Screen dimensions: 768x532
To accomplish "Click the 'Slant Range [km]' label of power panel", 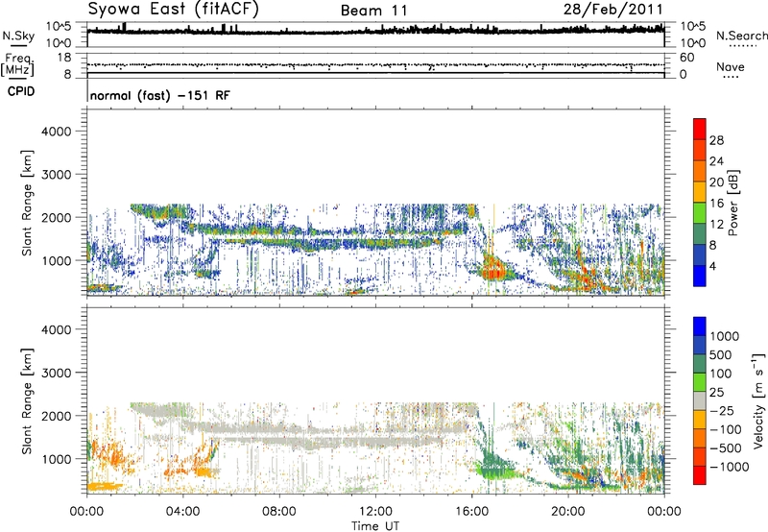I will coord(27,203).
